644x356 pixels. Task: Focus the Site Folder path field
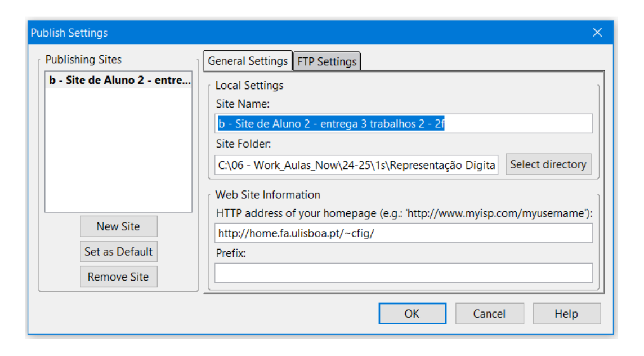pos(356,165)
